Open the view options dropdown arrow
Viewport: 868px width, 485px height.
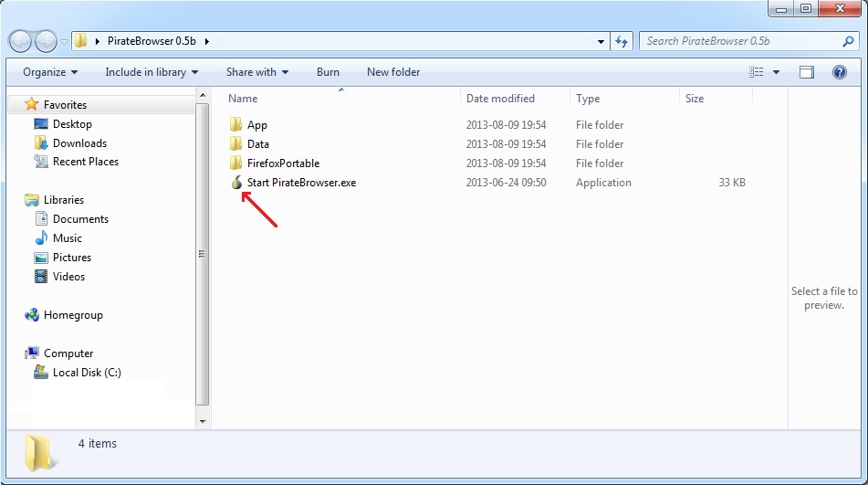[x=776, y=72]
